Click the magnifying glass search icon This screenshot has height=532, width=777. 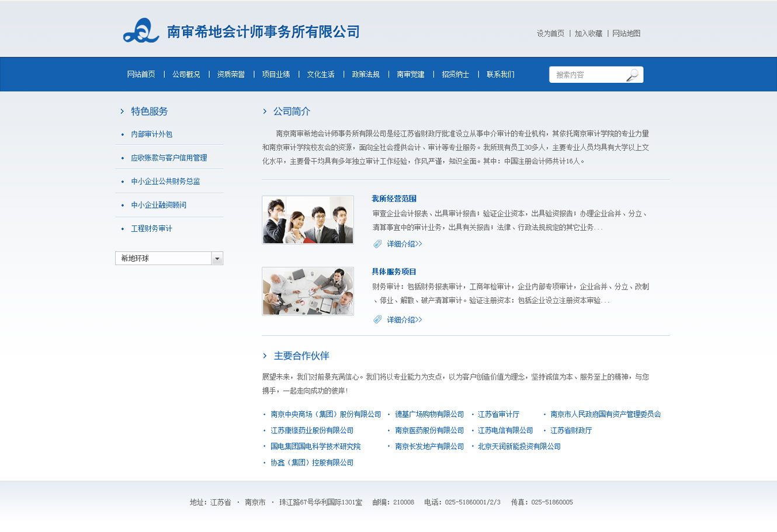pyautogui.click(x=632, y=75)
